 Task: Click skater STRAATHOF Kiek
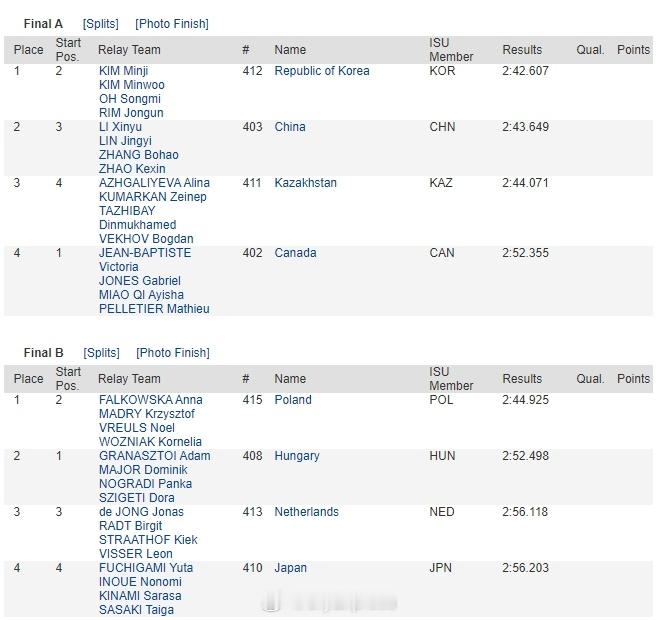click(x=148, y=540)
